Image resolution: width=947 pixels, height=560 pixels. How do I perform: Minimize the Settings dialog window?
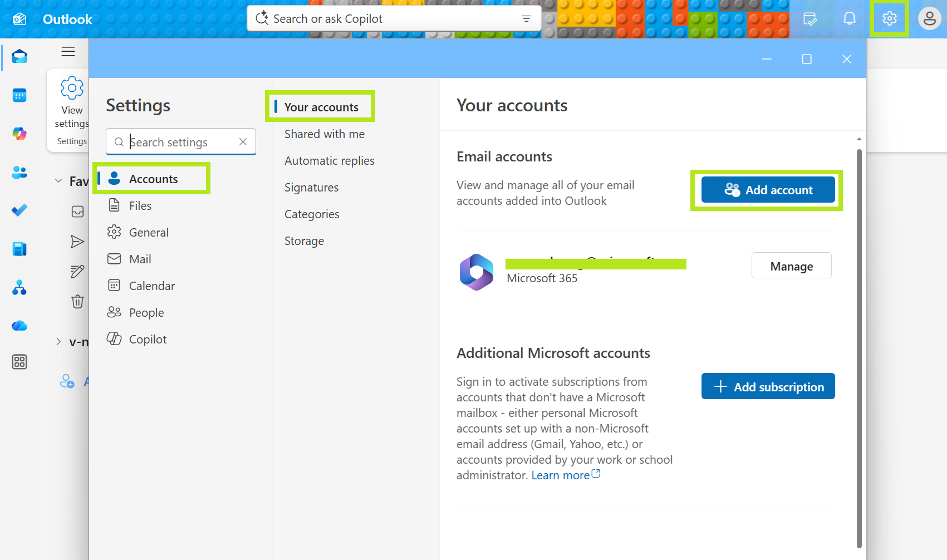click(x=767, y=59)
